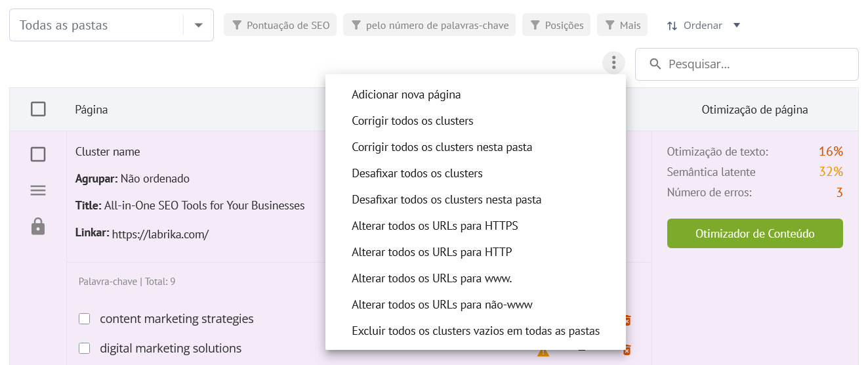The image size is (868, 365).
Task: Choose Alterar todos os URLs para não-www
Action: (476, 305)
